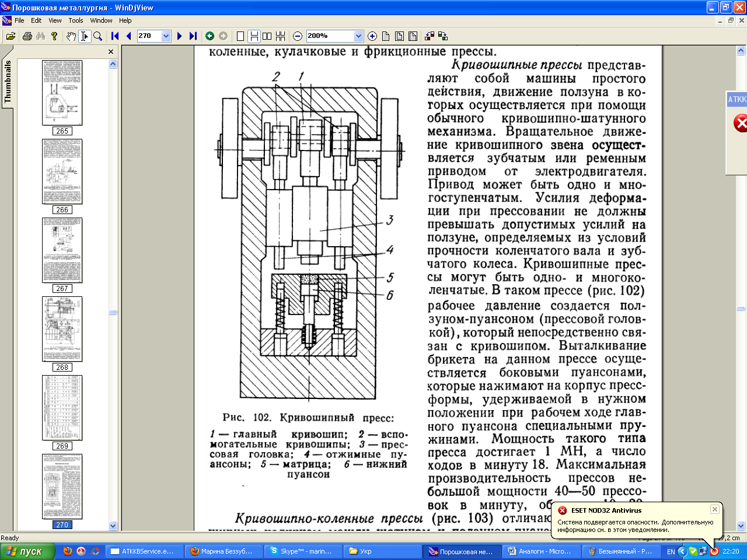Click the Open file toolbar icon
This screenshot has height=560, width=747.
click(x=11, y=36)
